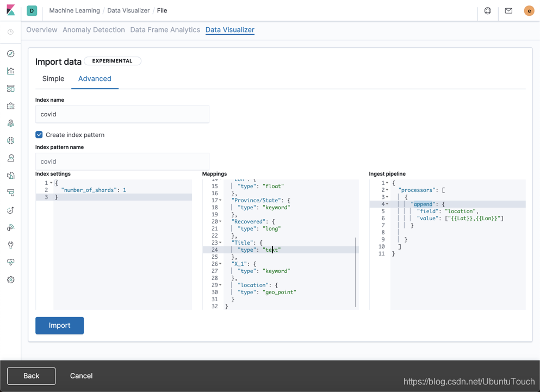This screenshot has width=540, height=392.
Task: Fold the Title block at line 23
Action: pos(220,243)
